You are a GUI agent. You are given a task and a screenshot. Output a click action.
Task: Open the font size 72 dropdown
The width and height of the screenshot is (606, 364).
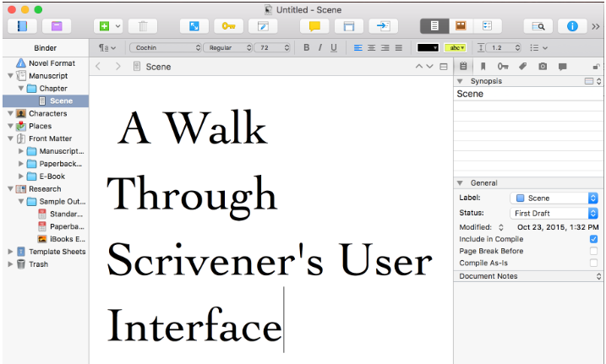pos(272,47)
